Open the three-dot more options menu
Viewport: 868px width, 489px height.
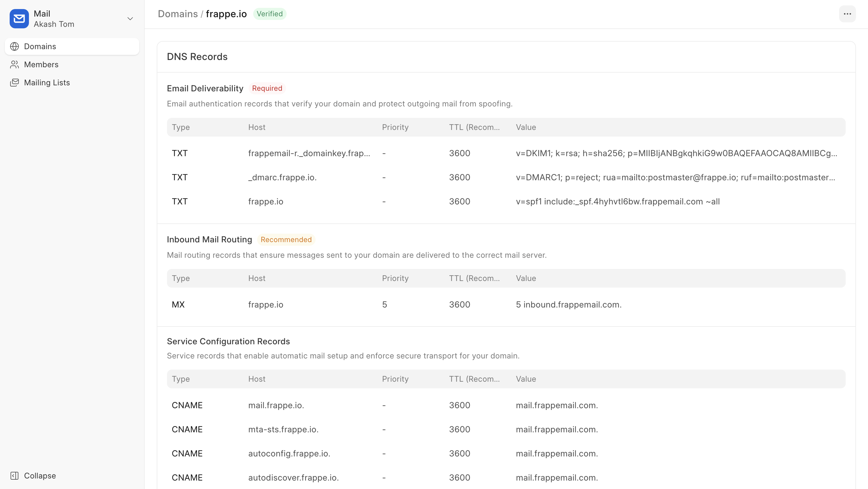tap(847, 14)
